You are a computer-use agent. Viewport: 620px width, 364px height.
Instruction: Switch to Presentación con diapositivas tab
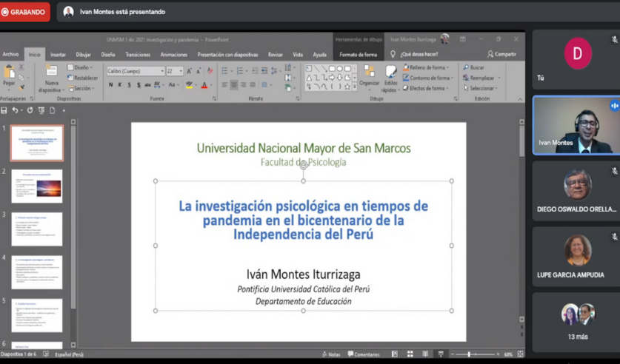[x=227, y=55]
